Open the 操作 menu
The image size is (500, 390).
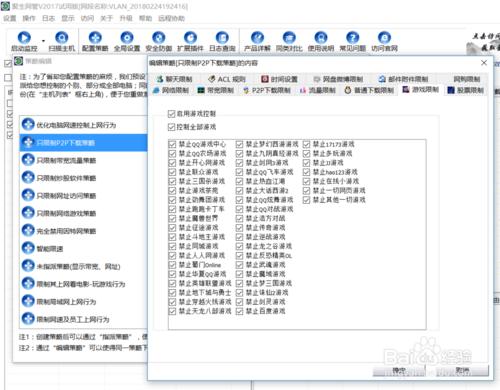click(x=29, y=18)
